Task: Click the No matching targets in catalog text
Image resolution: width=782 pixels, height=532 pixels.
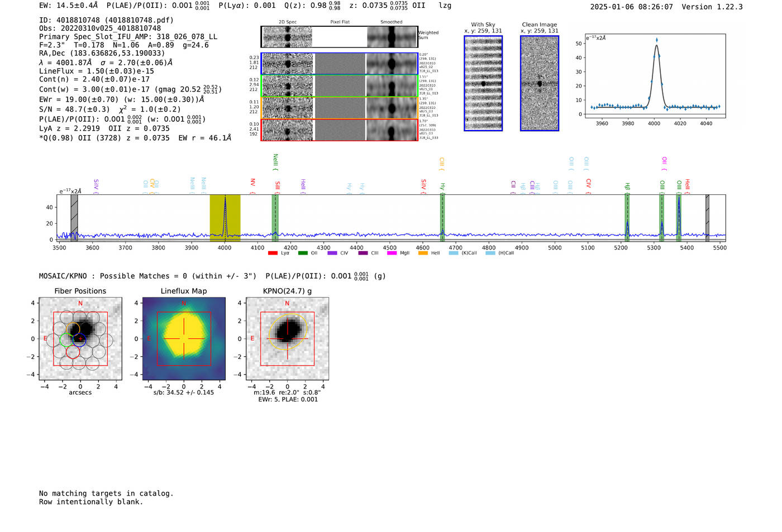Action: tap(106, 493)
